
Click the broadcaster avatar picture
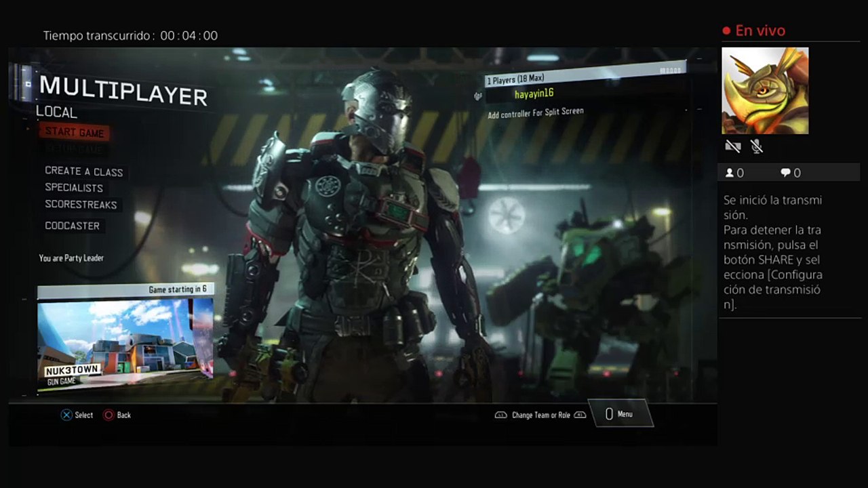pyautogui.click(x=765, y=91)
